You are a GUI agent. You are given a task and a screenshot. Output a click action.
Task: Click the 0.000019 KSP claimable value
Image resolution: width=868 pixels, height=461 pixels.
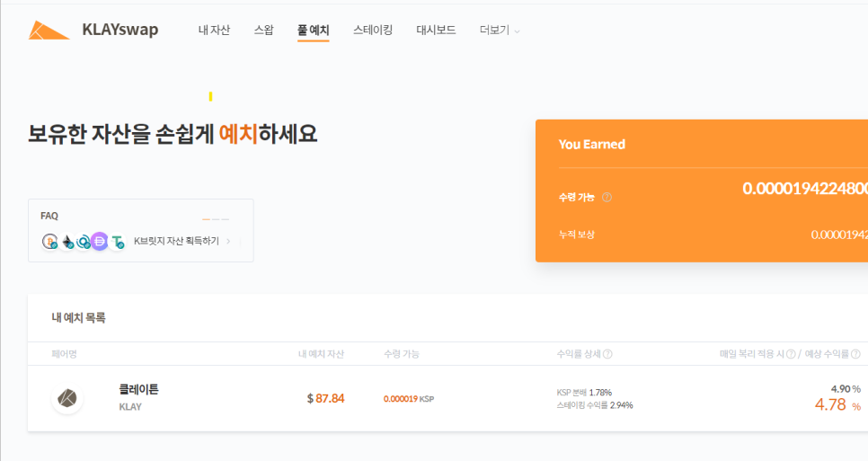point(409,399)
